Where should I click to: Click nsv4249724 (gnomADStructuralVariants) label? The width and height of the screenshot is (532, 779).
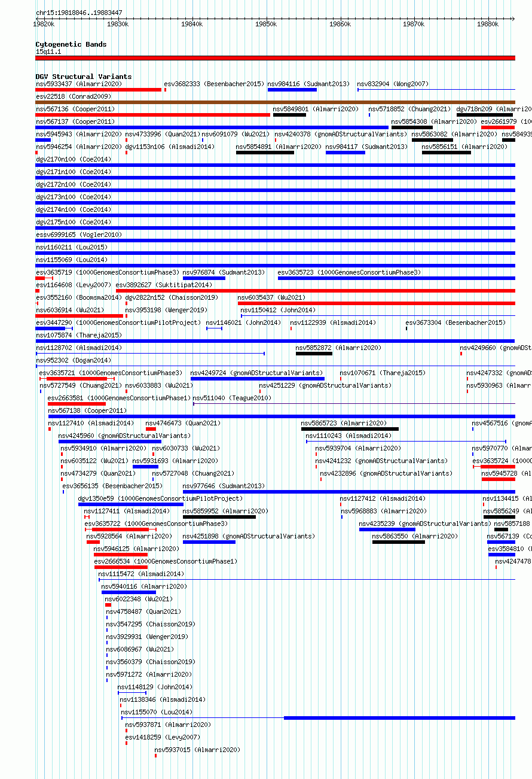256,373
